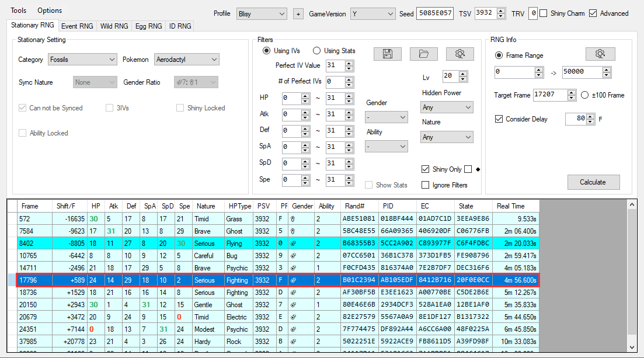Image resolution: width=644 pixels, height=358 pixels.
Task: Click the PID value 66A09365
Action: point(397,231)
